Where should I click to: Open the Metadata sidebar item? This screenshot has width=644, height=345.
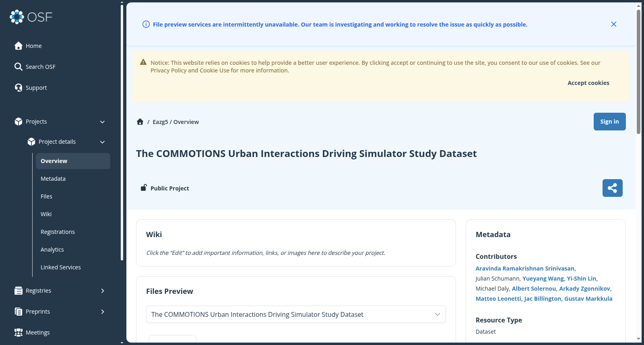(x=73, y=179)
